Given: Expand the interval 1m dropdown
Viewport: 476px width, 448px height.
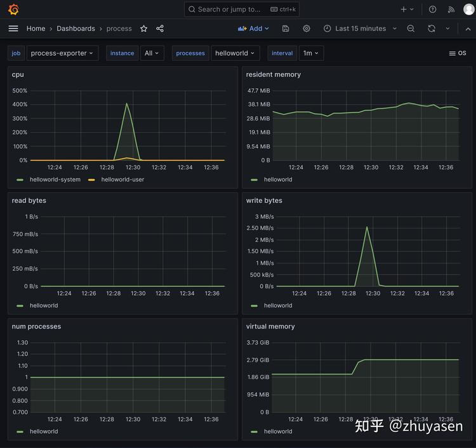Looking at the screenshot, I should [311, 53].
